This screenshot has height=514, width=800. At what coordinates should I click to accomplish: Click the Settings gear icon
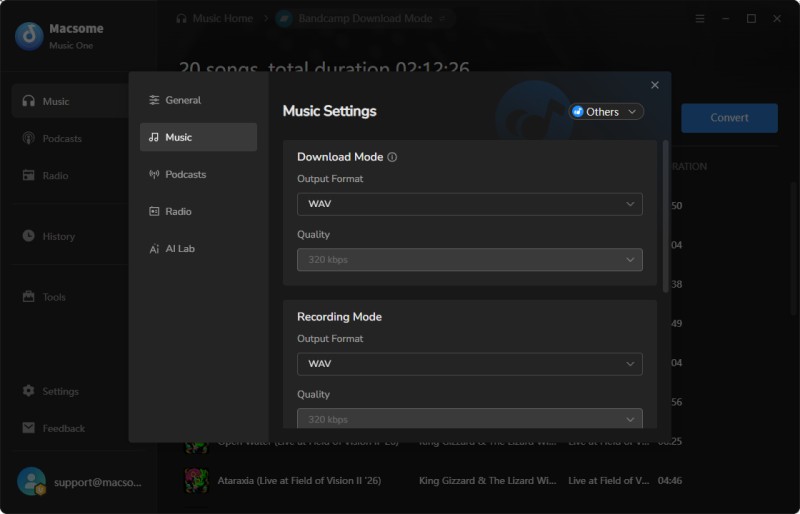(x=29, y=391)
